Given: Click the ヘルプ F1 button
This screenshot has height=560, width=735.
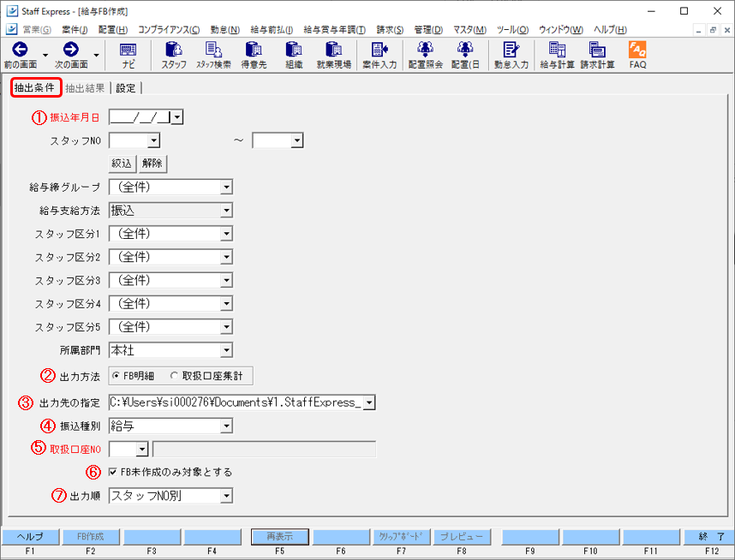Looking at the screenshot, I should (x=30, y=537).
